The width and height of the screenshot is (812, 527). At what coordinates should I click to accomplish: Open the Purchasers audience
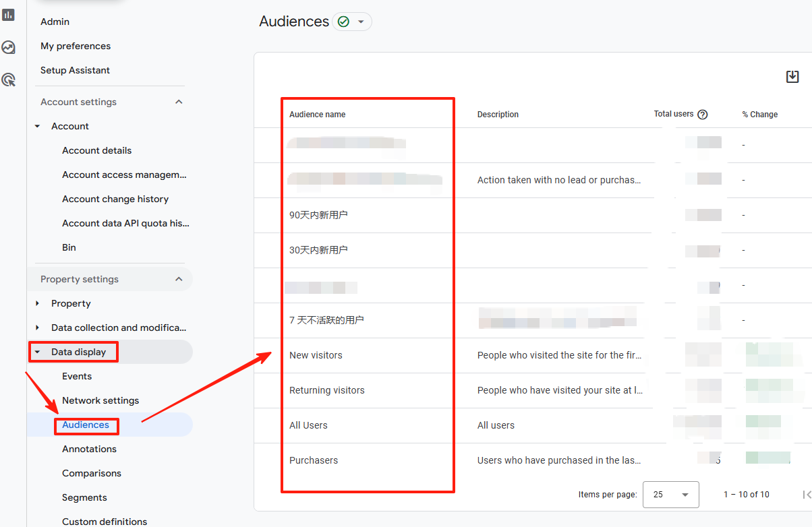tap(314, 460)
